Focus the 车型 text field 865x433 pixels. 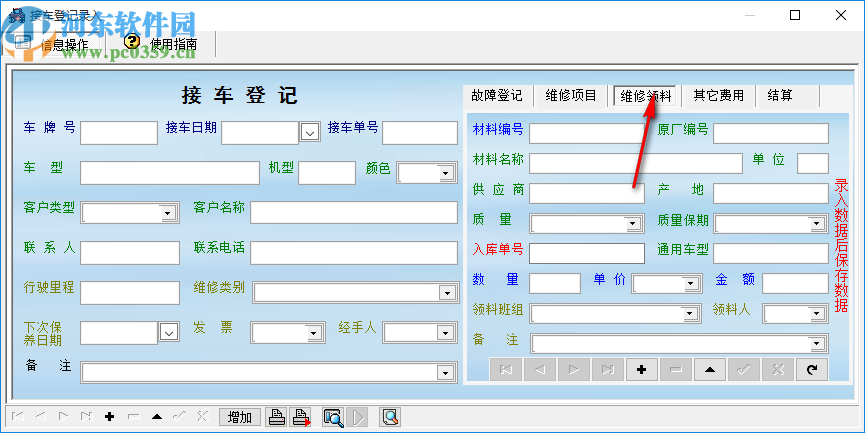pyautogui.click(x=170, y=173)
